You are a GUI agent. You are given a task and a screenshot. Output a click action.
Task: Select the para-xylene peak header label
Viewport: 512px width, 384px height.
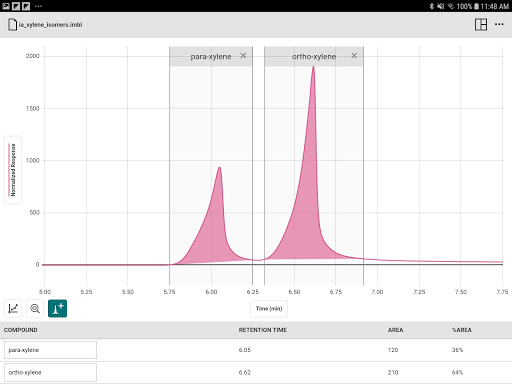(211, 57)
